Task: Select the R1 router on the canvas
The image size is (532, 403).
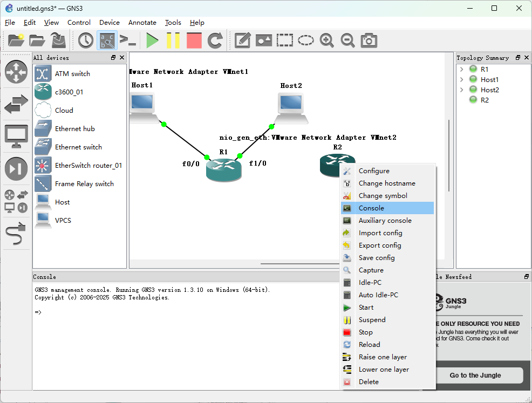Action: (x=223, y=169)
